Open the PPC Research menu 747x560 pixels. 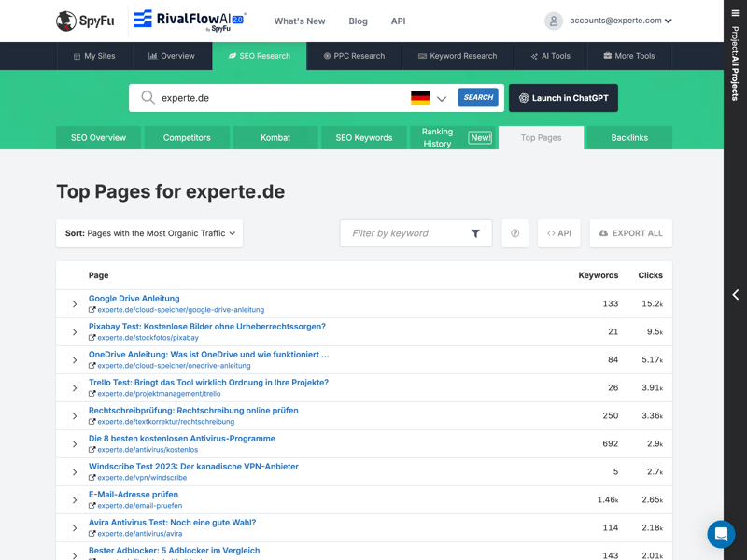point(354,56)
